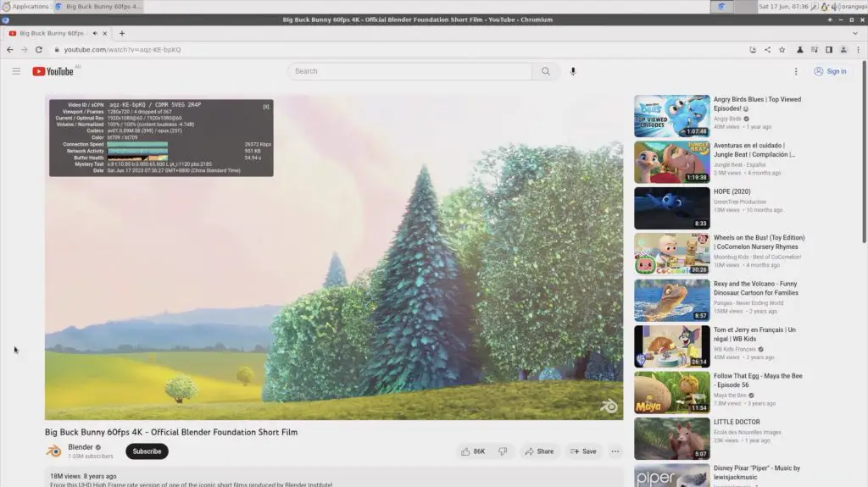Bookmark this page using the star icon

[x=782, y=49]
